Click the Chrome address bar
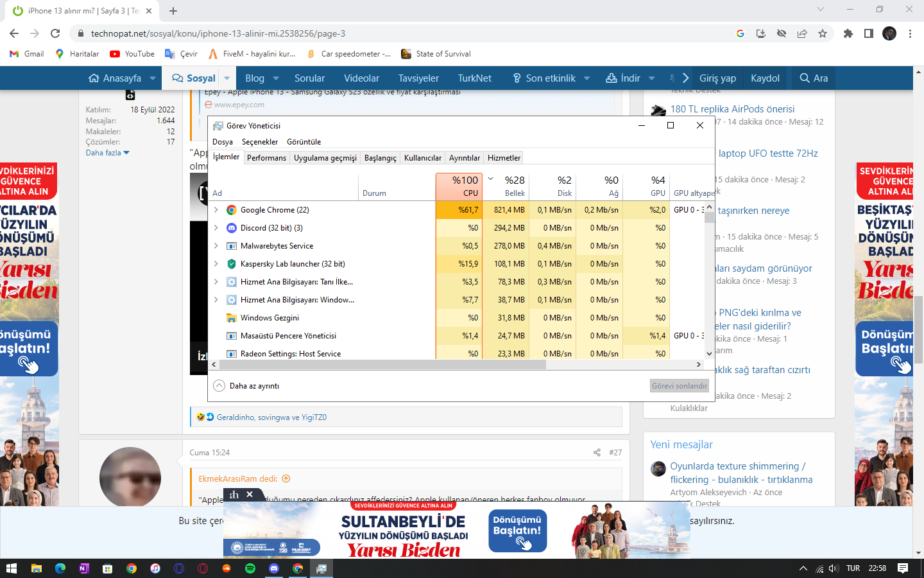 coord(411,33)
